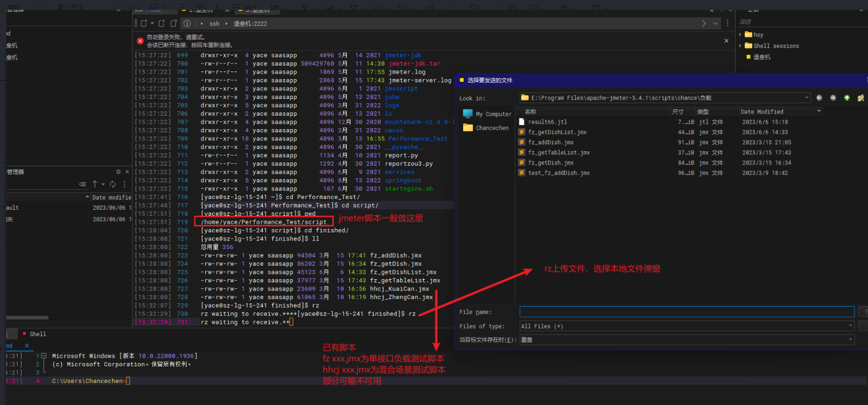Screen dimensions: 868x405
Task: Click the drag handle grip of the address toolbar
Action: [x=136, y=23]
